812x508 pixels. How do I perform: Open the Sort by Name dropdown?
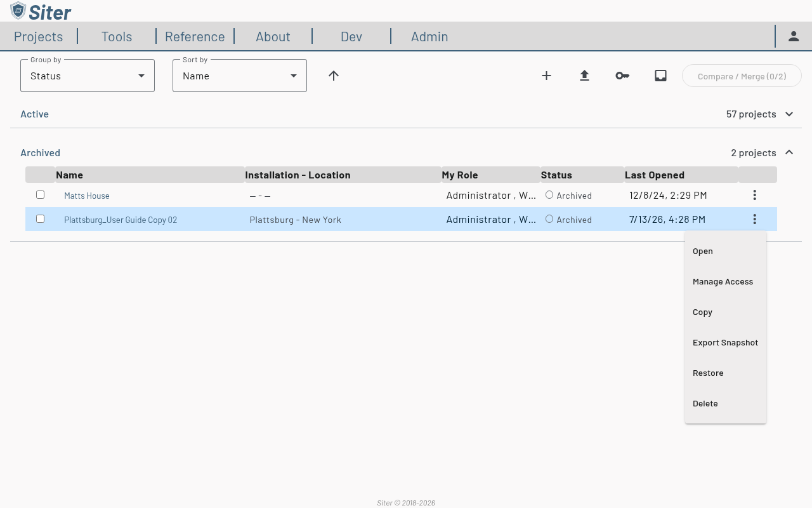[240, 76]
